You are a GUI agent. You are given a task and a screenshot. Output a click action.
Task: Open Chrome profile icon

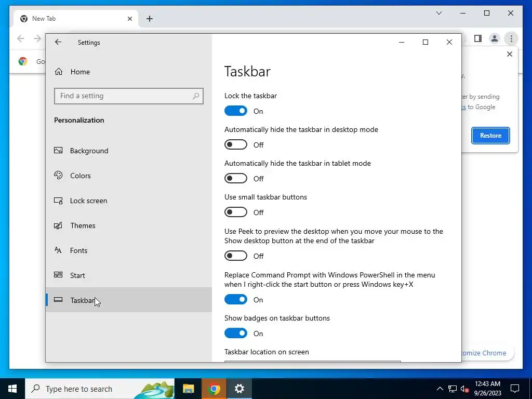(x=495, y=38)
